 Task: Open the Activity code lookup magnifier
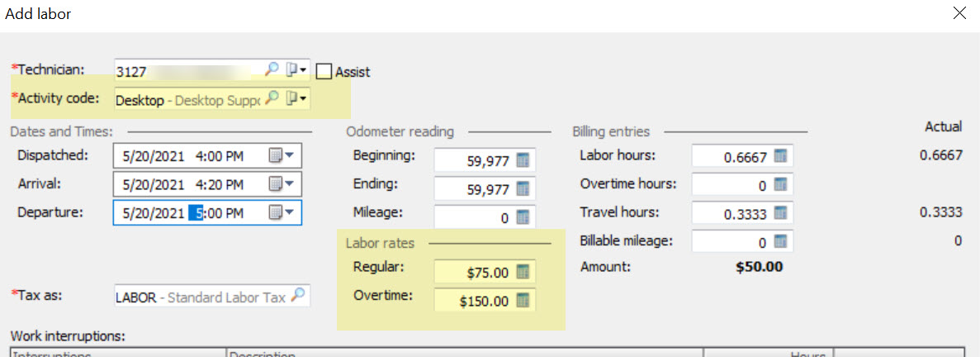point(272,98)
